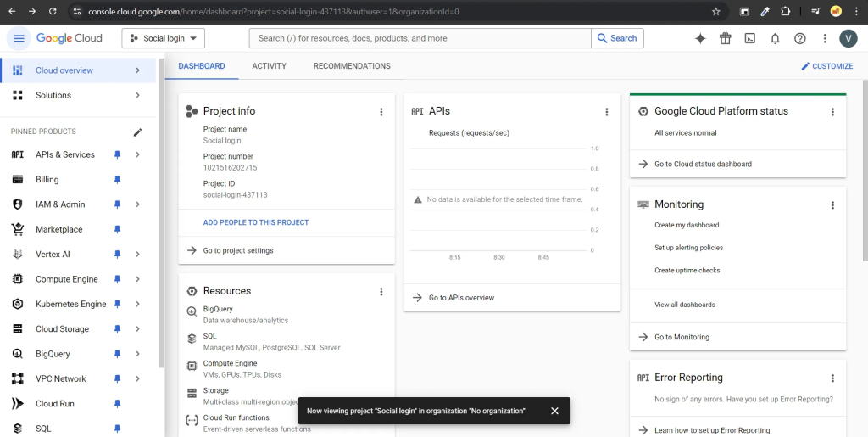Open the Social login project selector dropdown
868x437 pixels.
(x=164, y=38)
